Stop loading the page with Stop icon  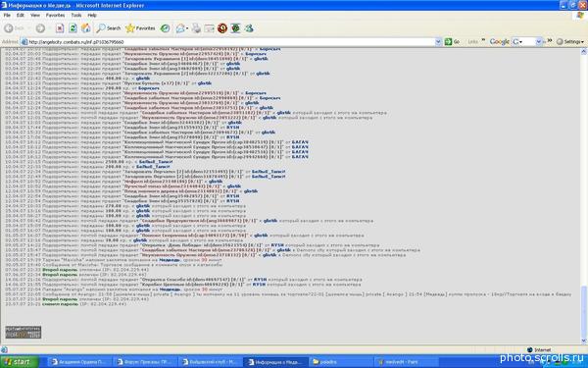tap(60, 28)
